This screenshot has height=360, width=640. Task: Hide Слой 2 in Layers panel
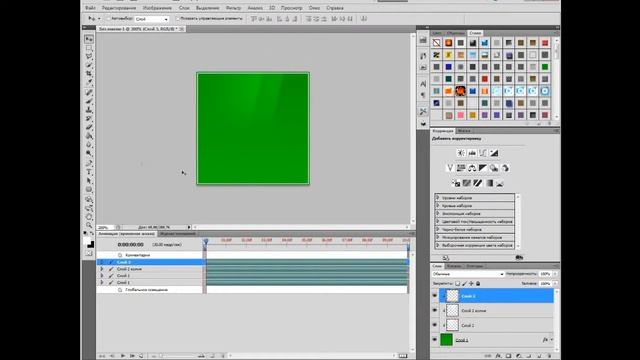click(x=435, y=325)
